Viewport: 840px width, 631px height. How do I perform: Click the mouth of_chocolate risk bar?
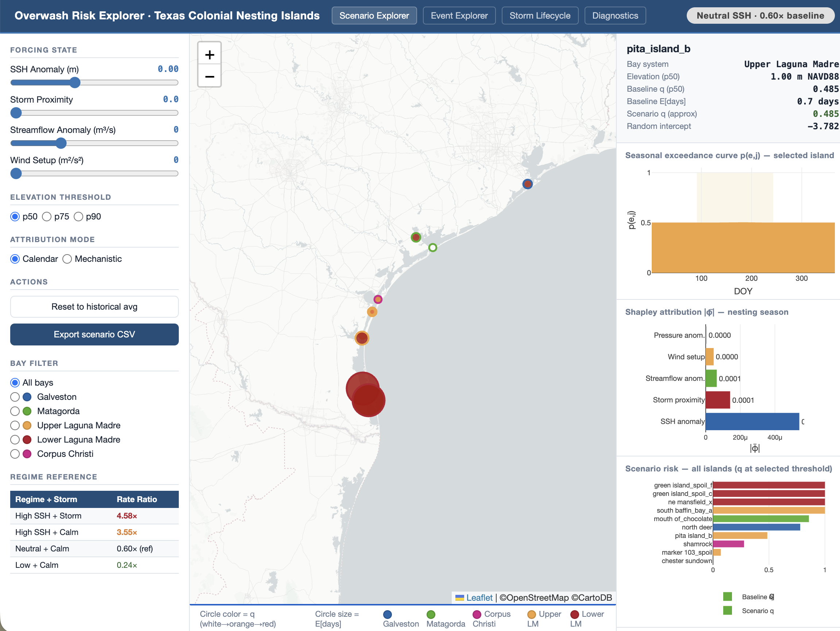coord(761,519)
